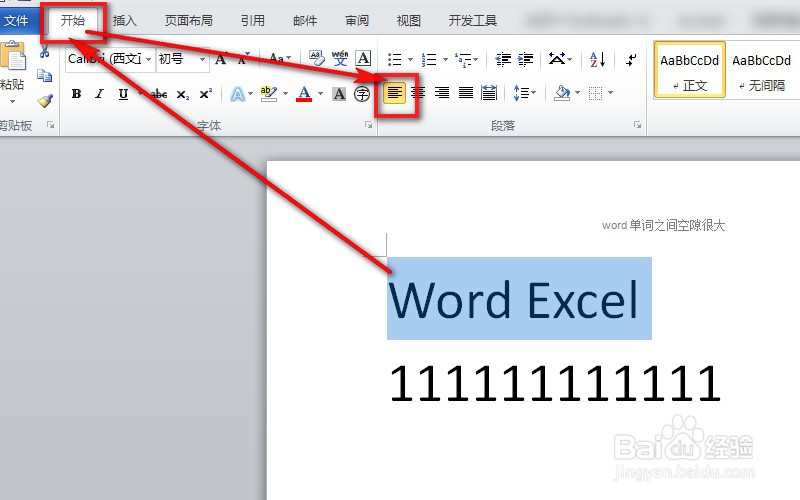
Task: Open the 初号 font size dropdown
Action: (203, 59)
